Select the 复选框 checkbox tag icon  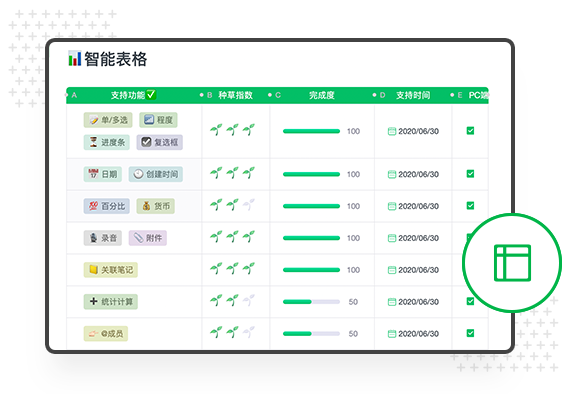[146, 142]
